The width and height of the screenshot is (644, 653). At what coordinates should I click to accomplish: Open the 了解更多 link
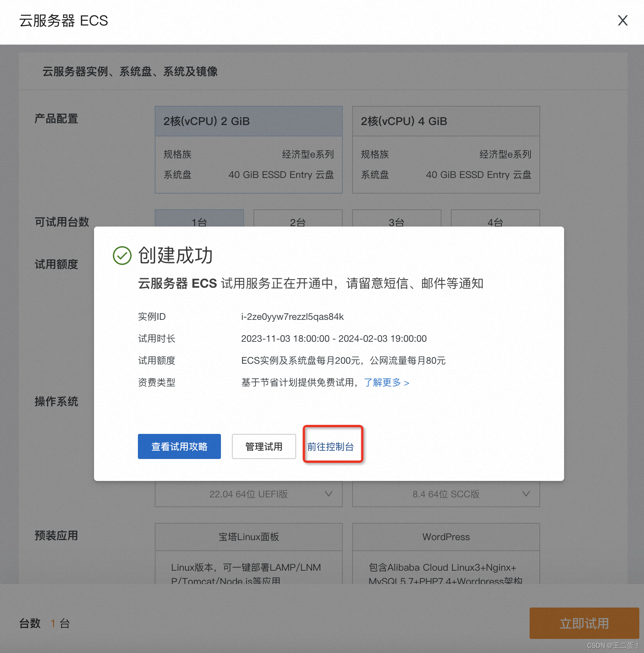click(386, 383)
